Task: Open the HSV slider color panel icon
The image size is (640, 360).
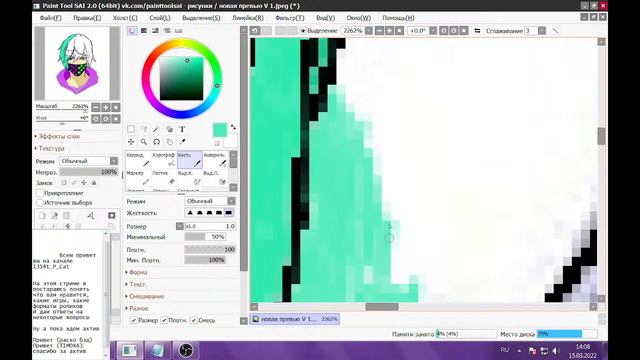Action: pos(156,31)
